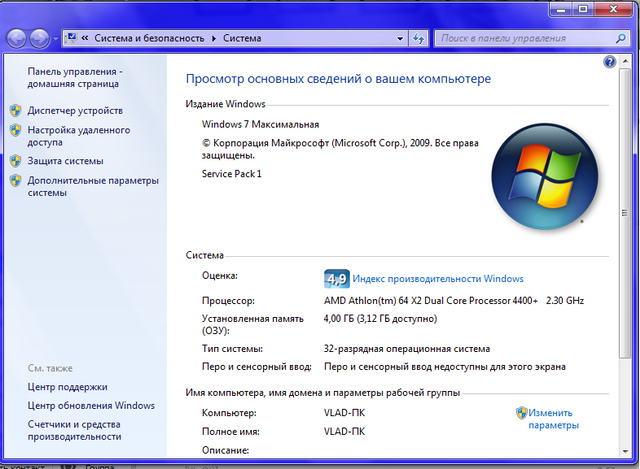
Task: Click the forward navigation arrow button
Action: tap(40, 39)
